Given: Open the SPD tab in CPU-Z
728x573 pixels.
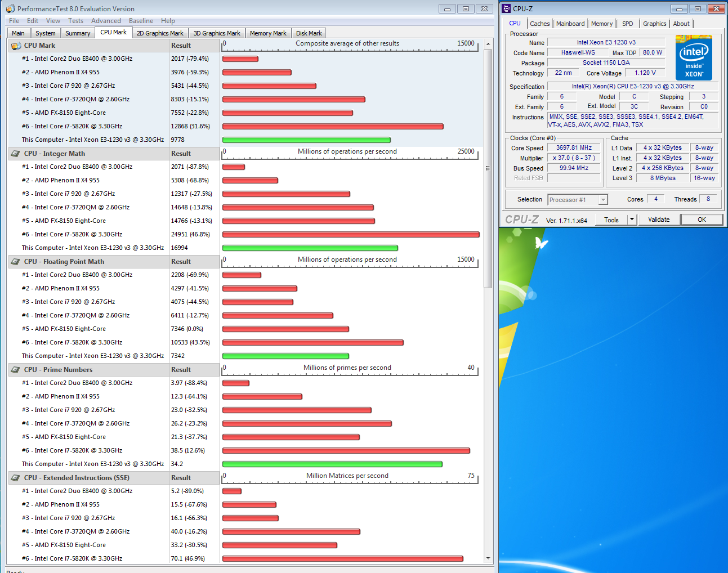Looking at the screenshot, I should [x=627, y=24].
